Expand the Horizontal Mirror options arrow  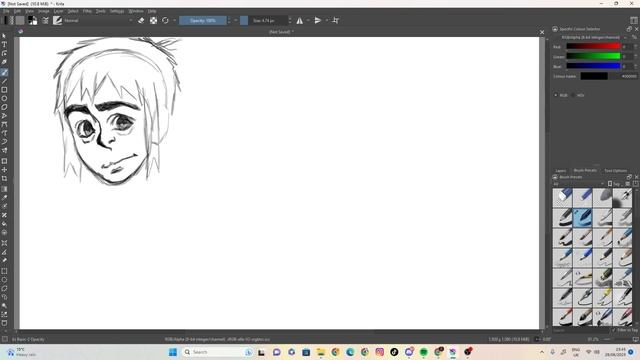tap(308, 20)
